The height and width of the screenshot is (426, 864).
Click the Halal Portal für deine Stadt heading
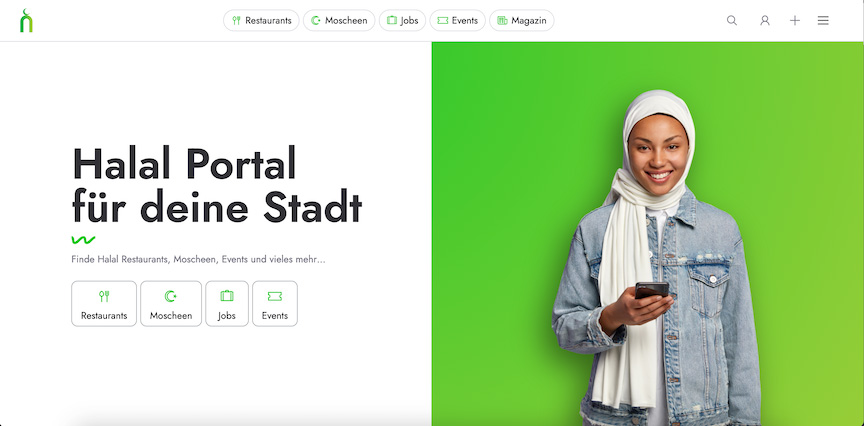pyautogui.click(x=217, y=185)
